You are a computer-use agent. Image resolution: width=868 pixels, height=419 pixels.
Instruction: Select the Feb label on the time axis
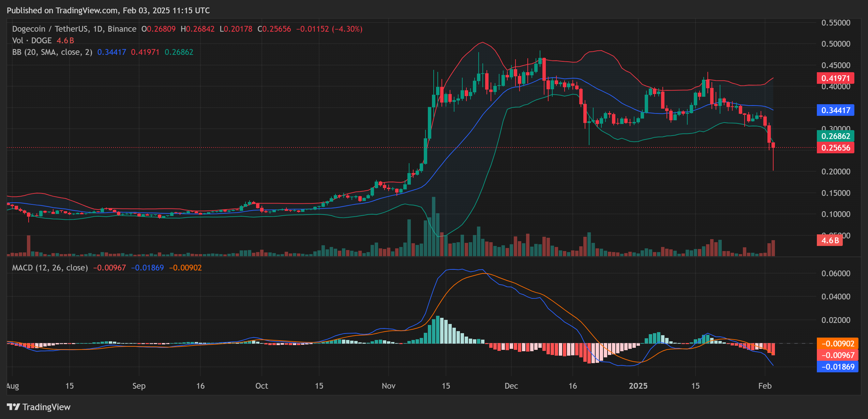[x=766, y=386]
